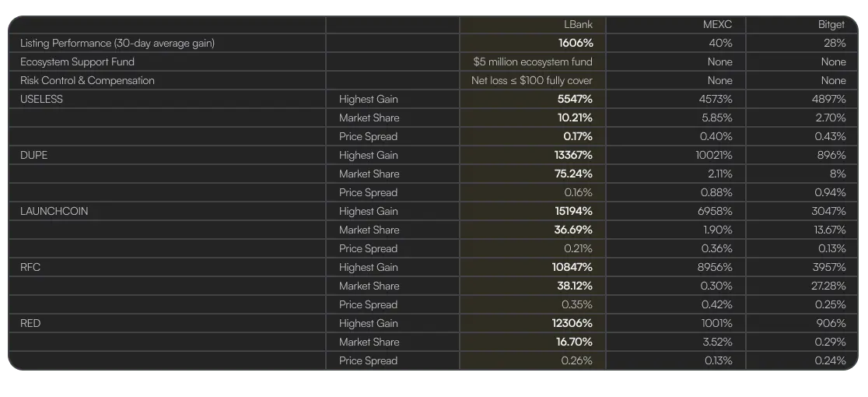The image size is (868, 397).
Task: Click the LAUNCHCOIN token label
Action: click(x=51, y=211)
